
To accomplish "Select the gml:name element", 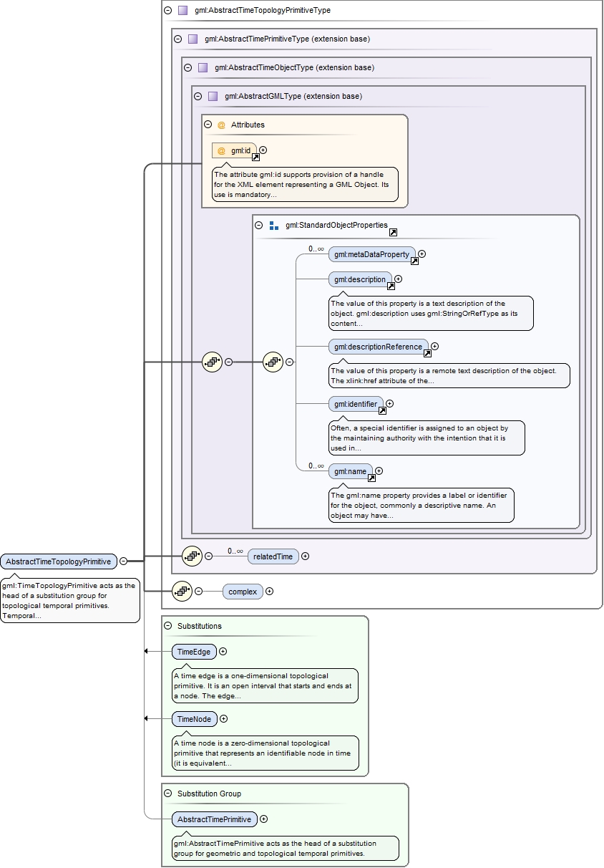I will (351, 471).
